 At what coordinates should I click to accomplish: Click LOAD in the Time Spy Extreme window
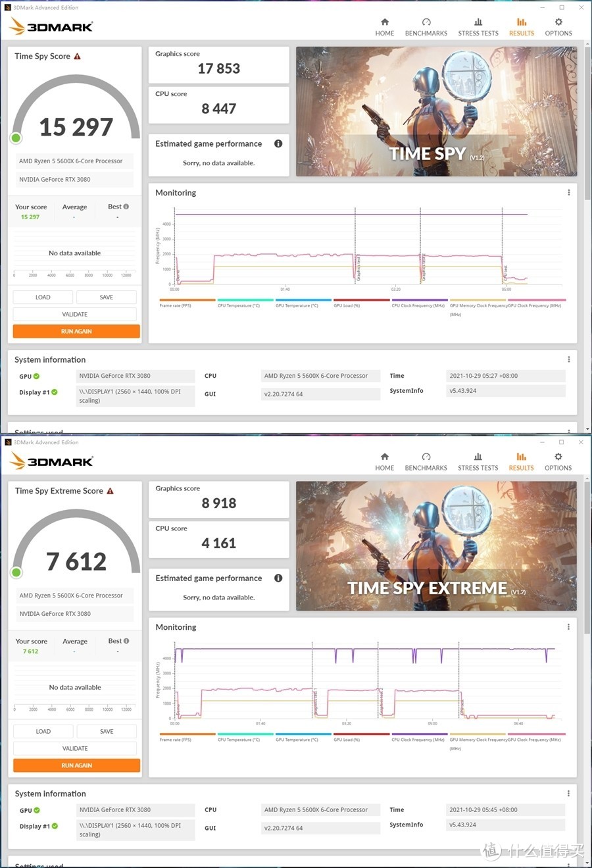[x=43, y=732]
